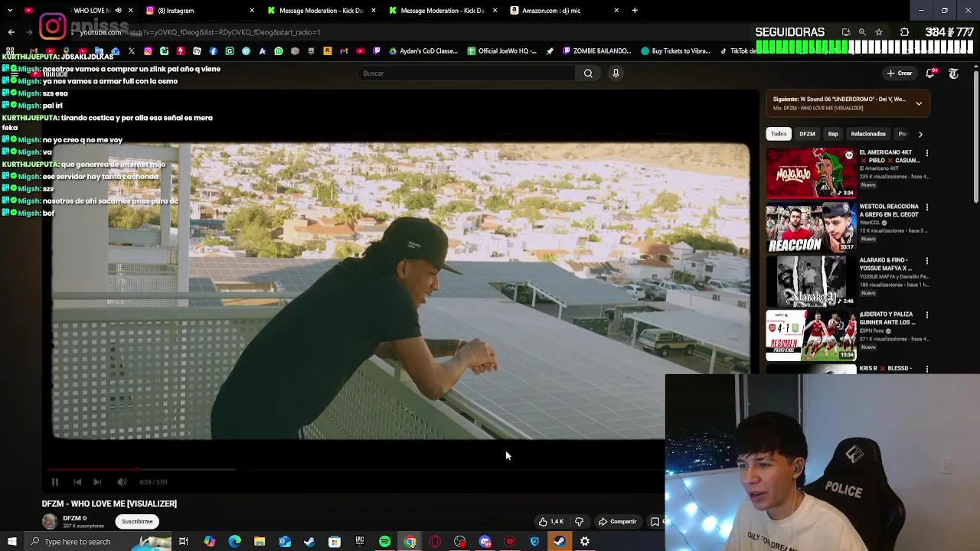Viewport: 980px width, 551px height.
Task: Open File Explorer from the taskbar
Action: coord(260,542)
